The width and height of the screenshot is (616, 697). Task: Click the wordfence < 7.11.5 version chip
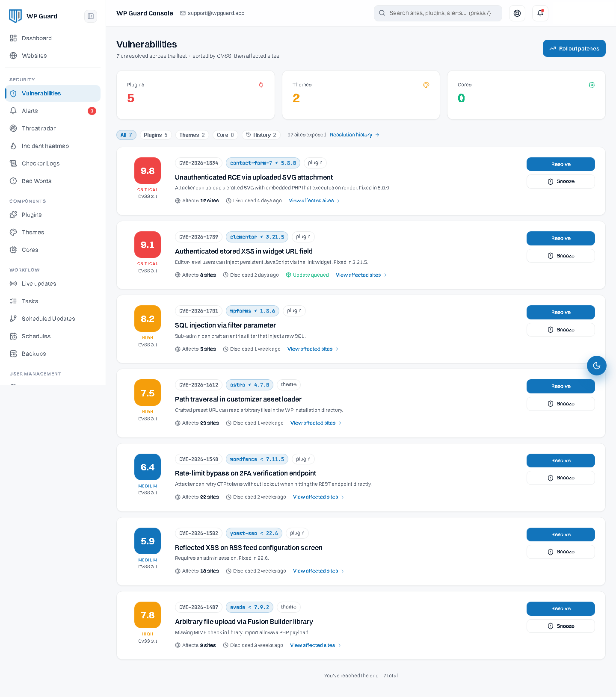click(257, 459)
